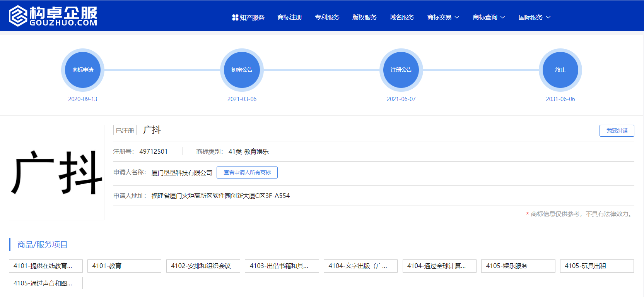Screen dimensions: 644x297
Task: Select the 4104-通过全球计算 item
Action: coord(439,266)
